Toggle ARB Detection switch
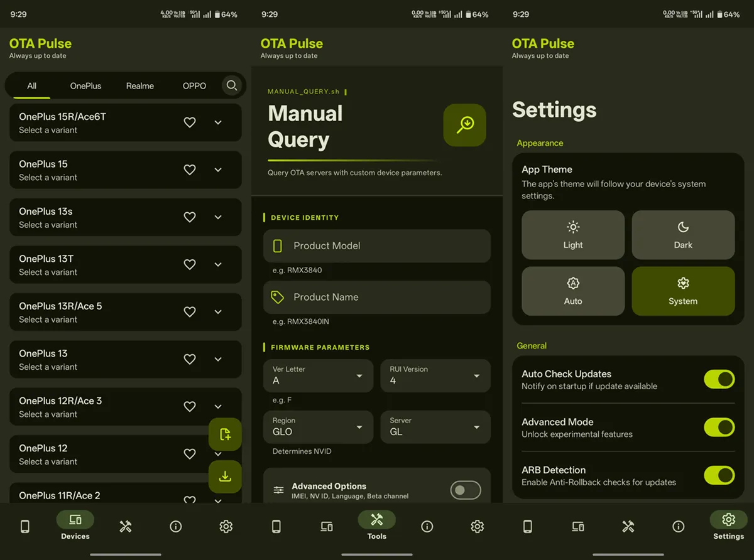This screenshot has width=754, height=560. 719,475
